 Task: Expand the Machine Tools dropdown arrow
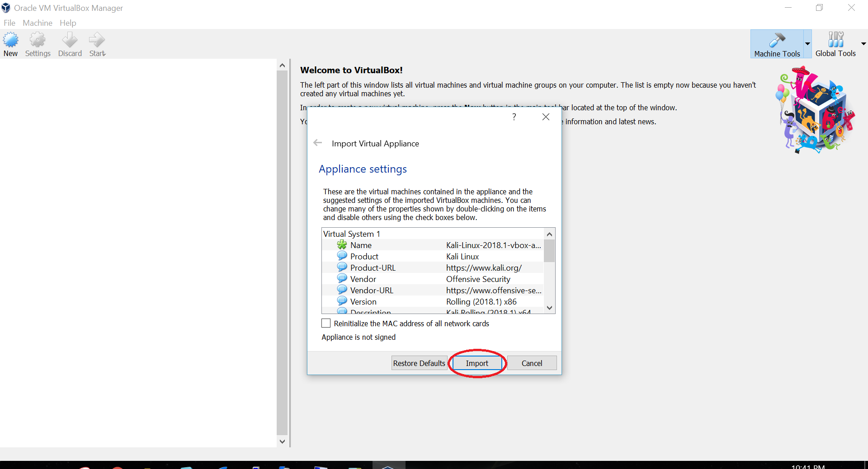(807, 44)
